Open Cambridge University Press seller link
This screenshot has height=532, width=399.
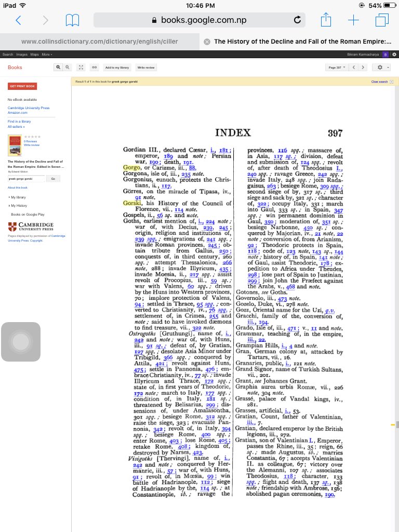coord(29,108)
